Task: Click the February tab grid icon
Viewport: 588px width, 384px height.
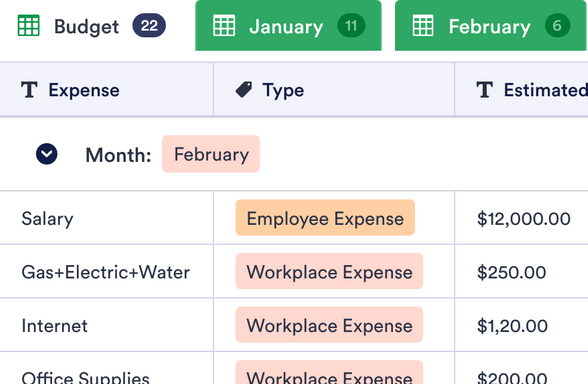Action: [423, 26]
